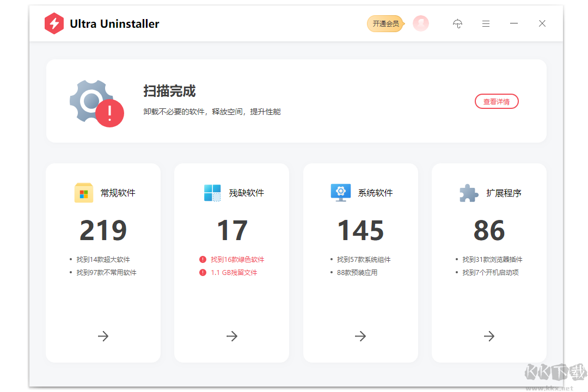Image resolution: width=588 pixels, height=392 pixels.
Task: Open the 残缺软件 category via its arrow
Action: tap(231, 336)
